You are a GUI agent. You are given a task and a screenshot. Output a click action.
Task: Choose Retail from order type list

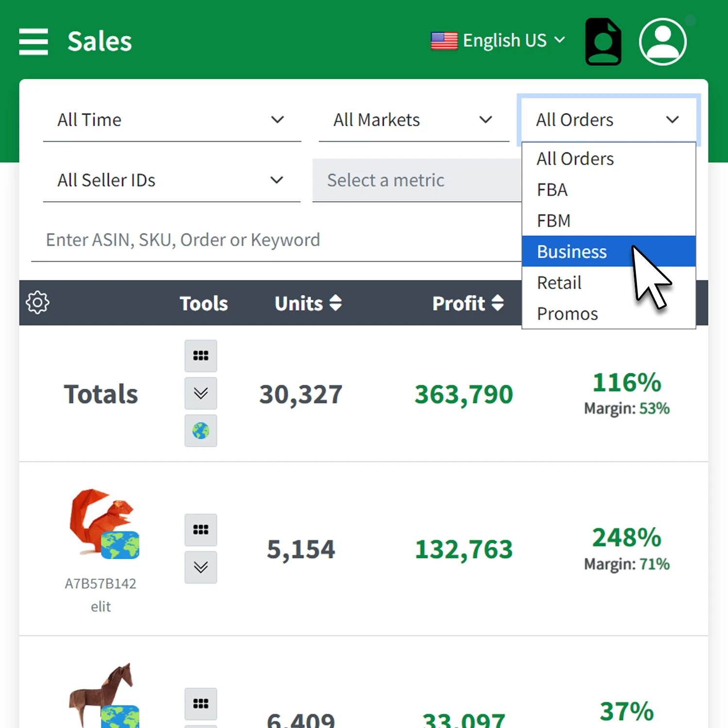coord(609,282)
